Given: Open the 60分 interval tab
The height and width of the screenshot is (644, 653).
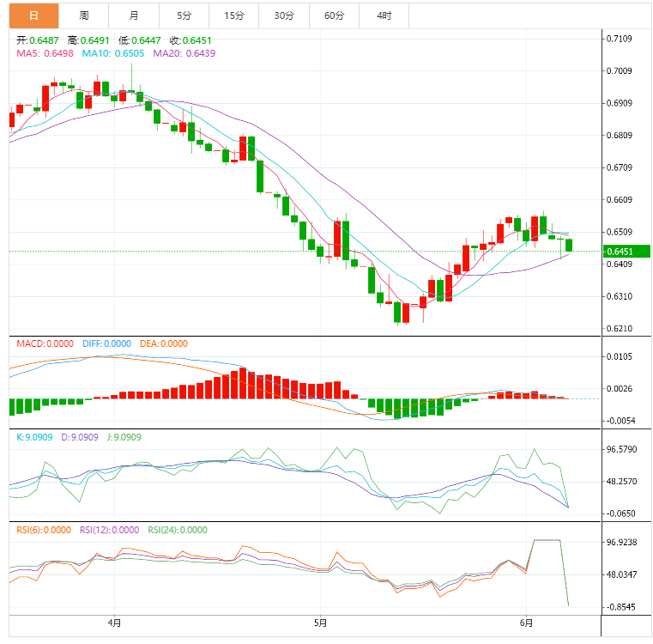Looking at the screenshot, I should 334,15.
